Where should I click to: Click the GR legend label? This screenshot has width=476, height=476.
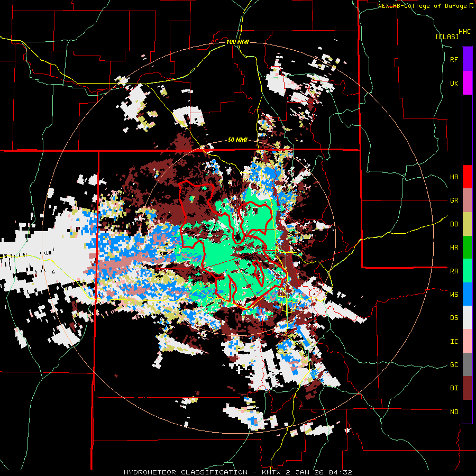(x=454, y=200)
